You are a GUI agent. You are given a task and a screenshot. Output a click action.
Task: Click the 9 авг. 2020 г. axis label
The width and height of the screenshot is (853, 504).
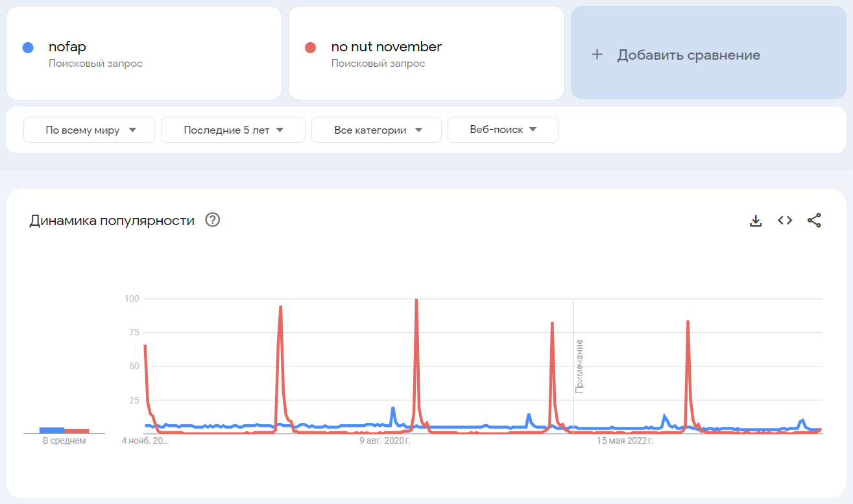point(385,441)
